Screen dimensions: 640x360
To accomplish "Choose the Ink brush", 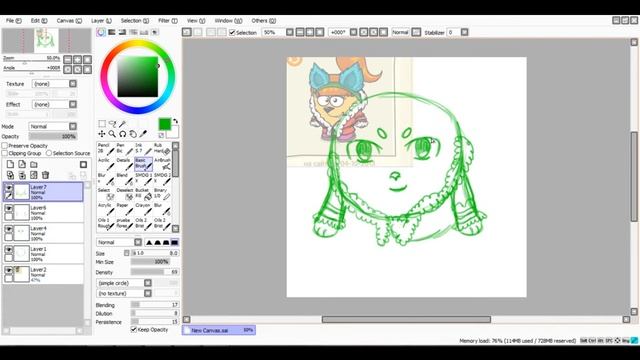I will tap(143, 150).
